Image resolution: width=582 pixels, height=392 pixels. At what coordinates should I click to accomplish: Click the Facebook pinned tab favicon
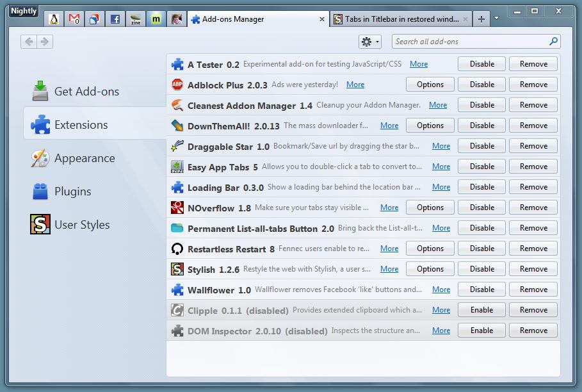pos(115,19)
